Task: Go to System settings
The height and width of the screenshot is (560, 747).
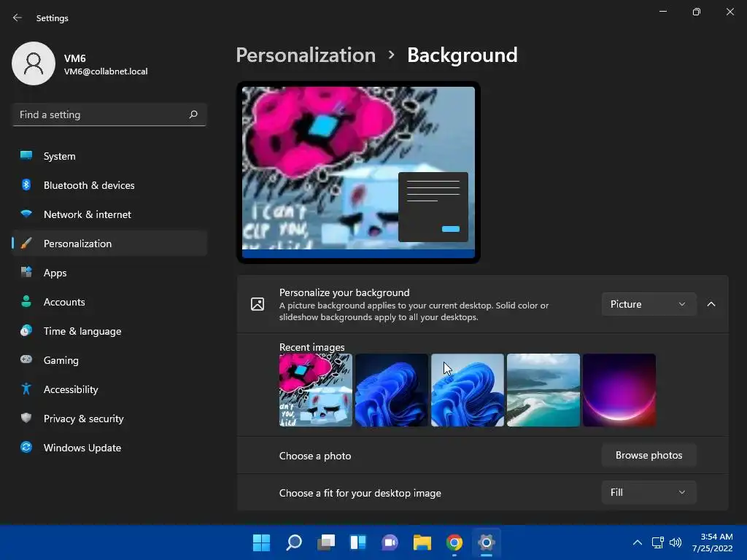Action: coord(109,156)
